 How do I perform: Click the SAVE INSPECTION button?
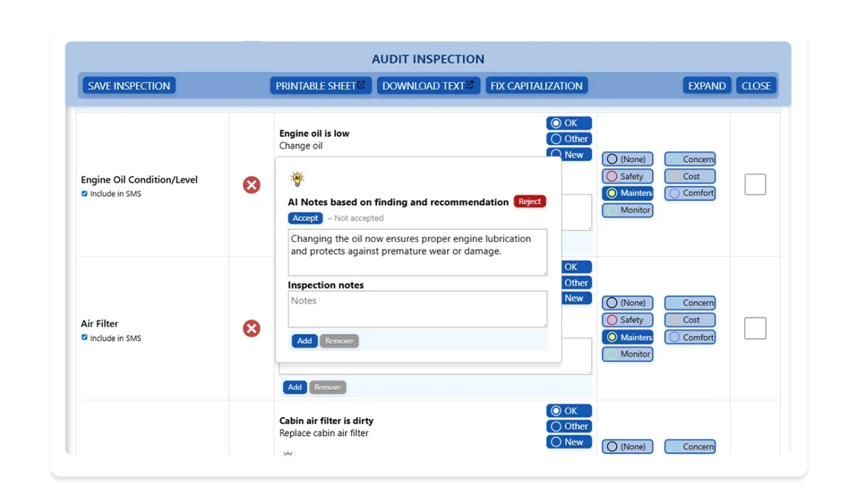tap(128, 85)
